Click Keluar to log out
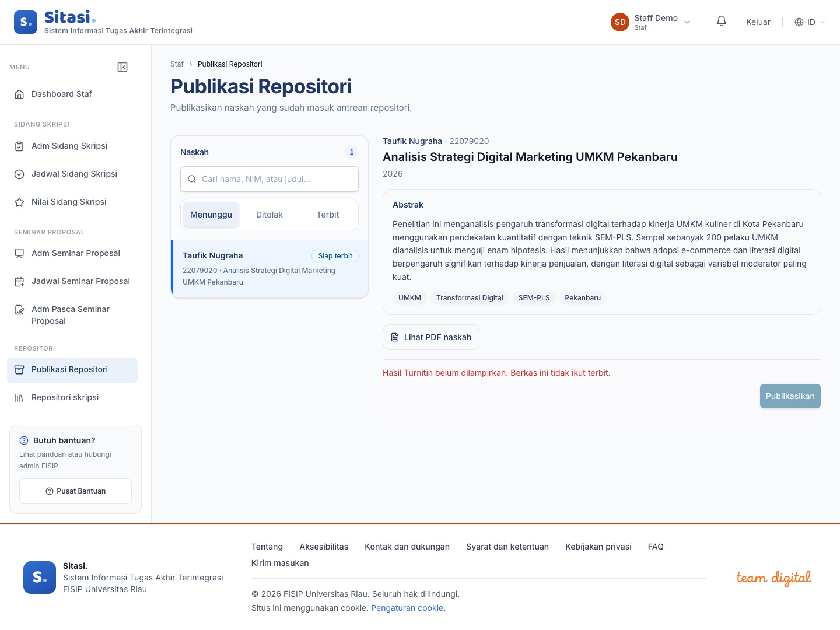This screenshot has width=840, height=630. (758, 22)
